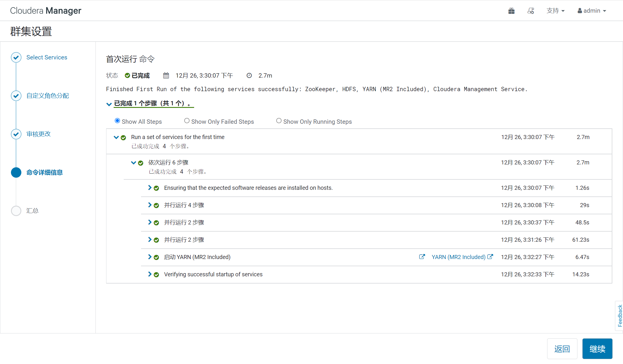The height and width of the screenshot is (364, 623).
Task: Open the admin user menu
Action: click(592, 11)
